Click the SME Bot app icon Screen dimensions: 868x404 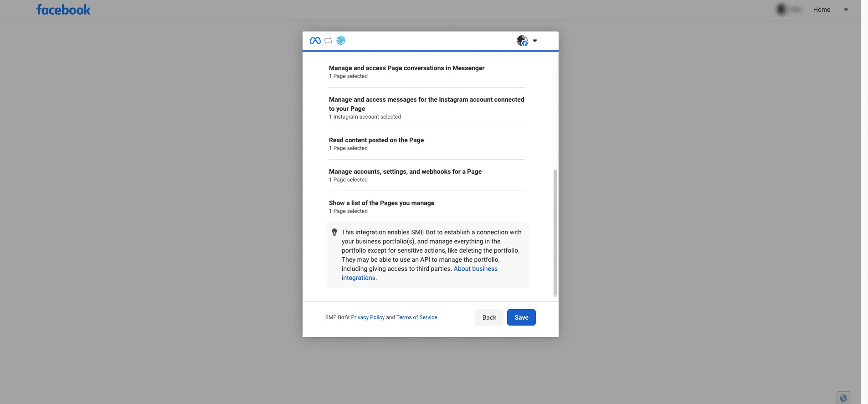point(341,41)
